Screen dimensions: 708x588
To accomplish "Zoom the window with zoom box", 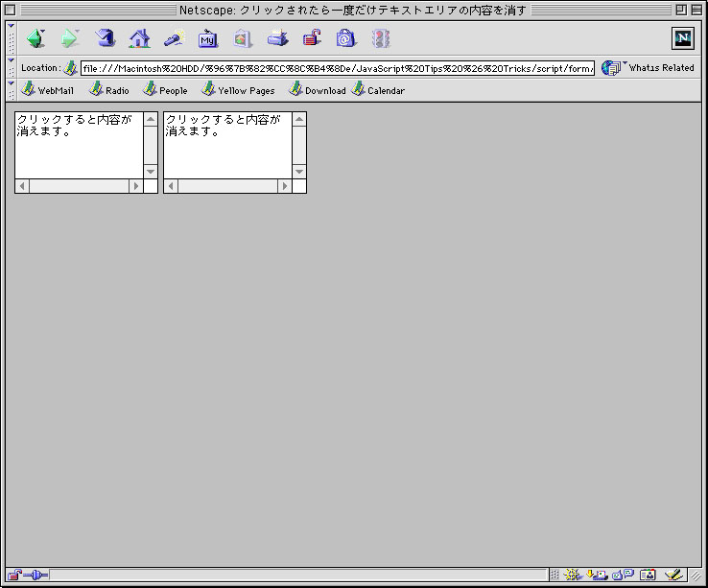I will 681,10.
